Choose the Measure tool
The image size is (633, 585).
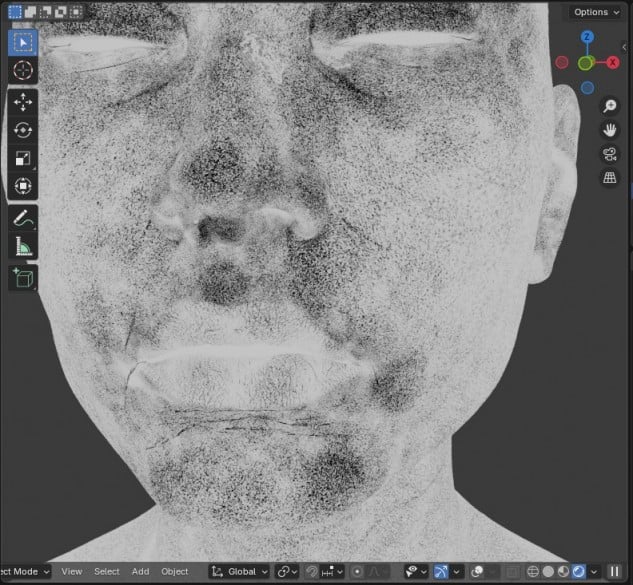(23, 246)
